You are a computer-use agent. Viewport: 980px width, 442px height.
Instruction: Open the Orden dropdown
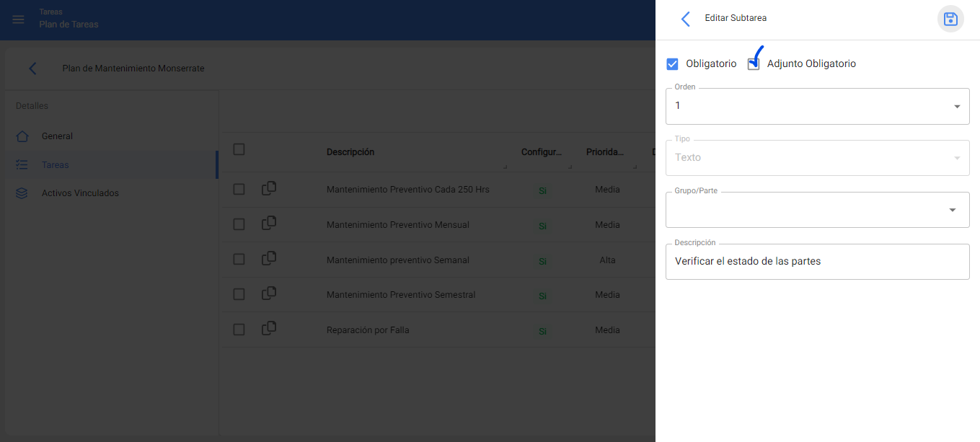(x=817, y=106)
